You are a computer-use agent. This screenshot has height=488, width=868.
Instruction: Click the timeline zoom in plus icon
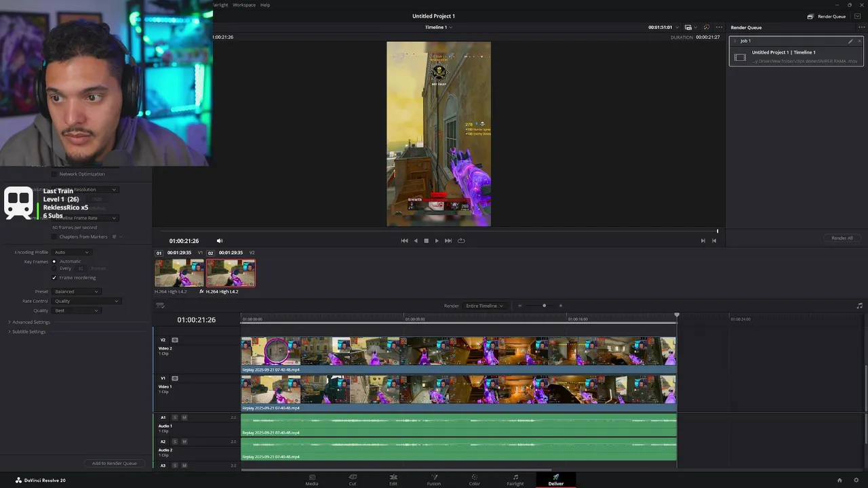561,306
